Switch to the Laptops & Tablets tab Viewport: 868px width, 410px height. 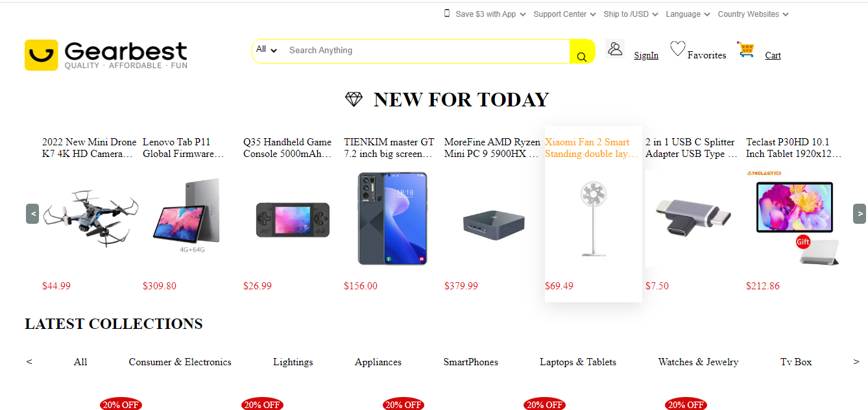[578, 362]
